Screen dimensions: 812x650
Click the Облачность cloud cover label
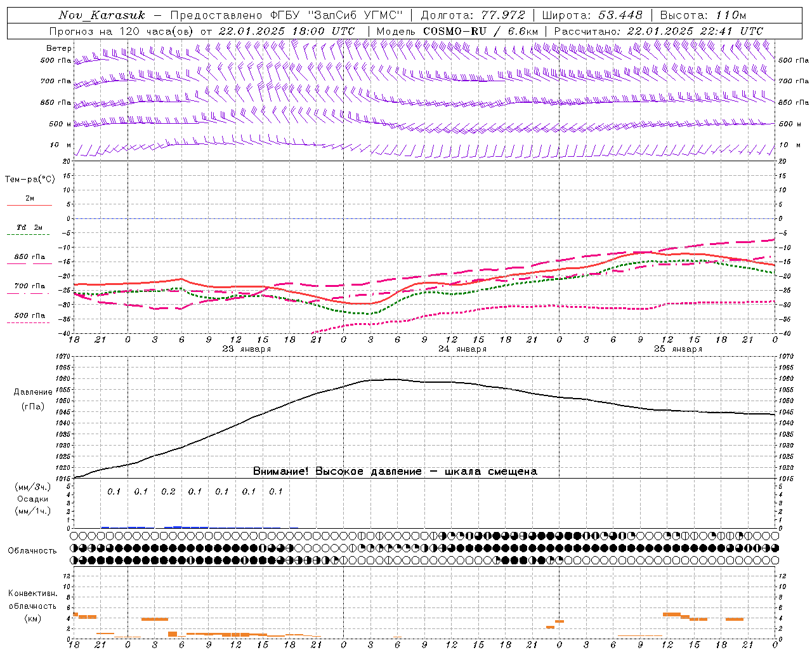coord(32,551)
